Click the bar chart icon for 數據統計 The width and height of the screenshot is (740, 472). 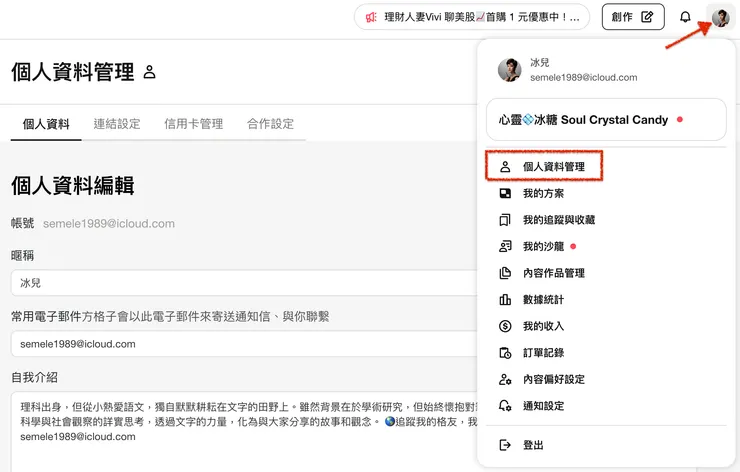point(505,299)
